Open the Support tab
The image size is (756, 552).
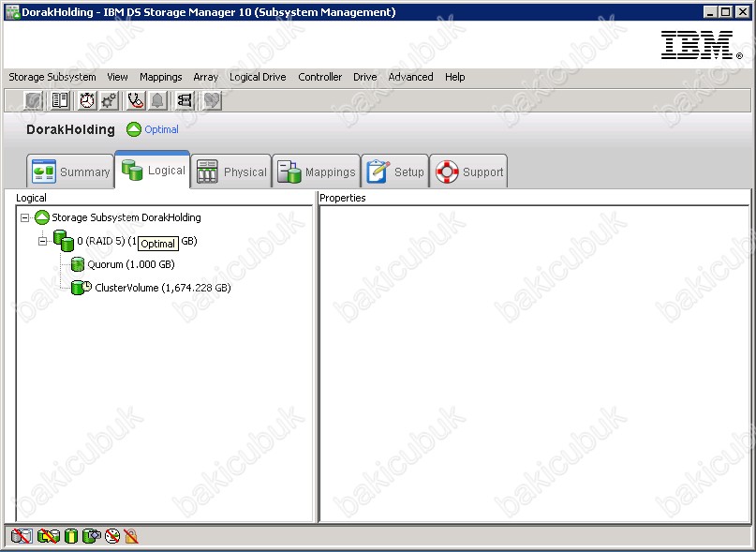(468, 172)
